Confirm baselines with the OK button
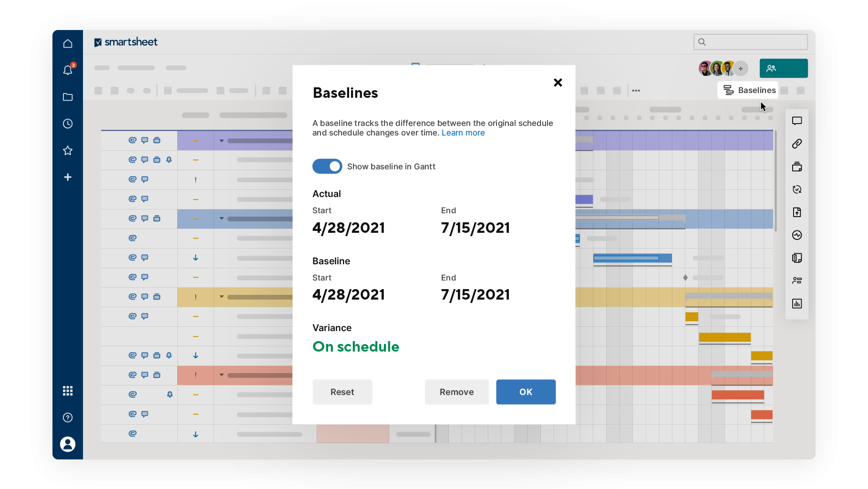This screenshot has width=868, height=489. [x=526, y=392]
